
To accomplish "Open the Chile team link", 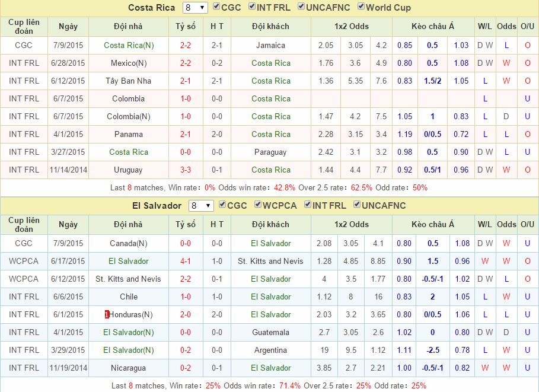I will click(129, 297).
